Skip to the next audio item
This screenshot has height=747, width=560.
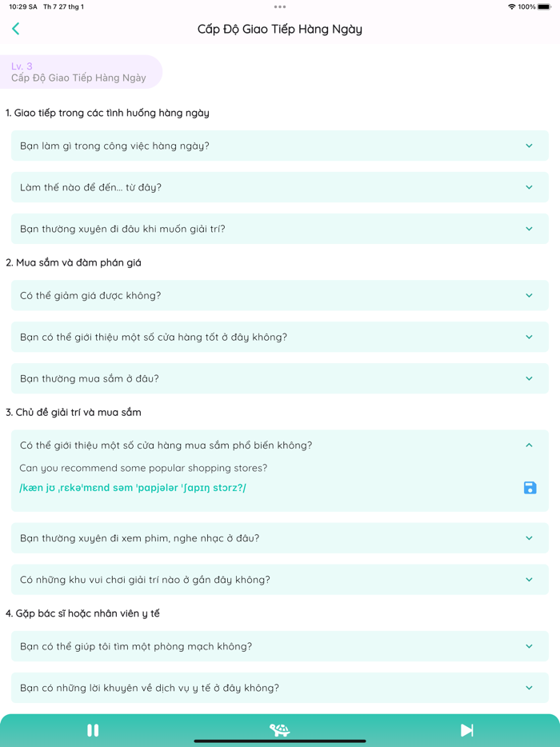pyautogui.click(x=466, y=729)
